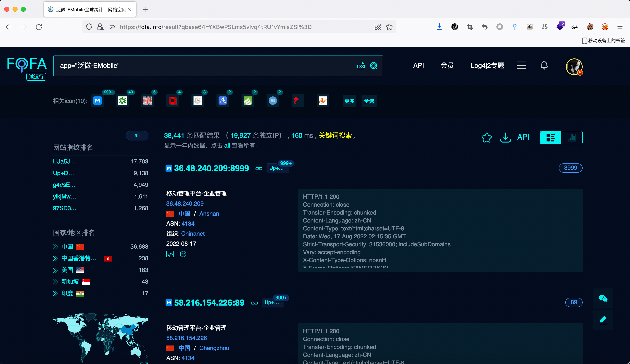Image resolution: width=630 pixels, height=364 pixels.
Task: Reload the page
Action: coord(39,27)
